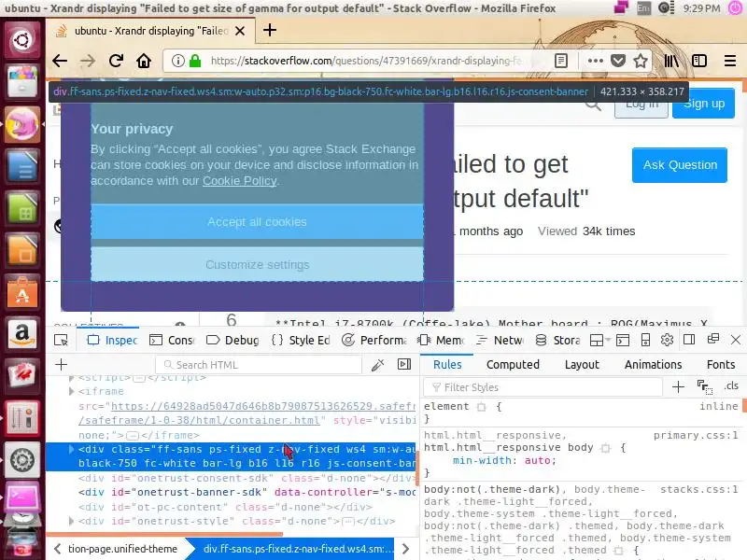Select the Animations sidebar tab
Viewport: 747px width, 560px height.
click(x=653, y=365)
